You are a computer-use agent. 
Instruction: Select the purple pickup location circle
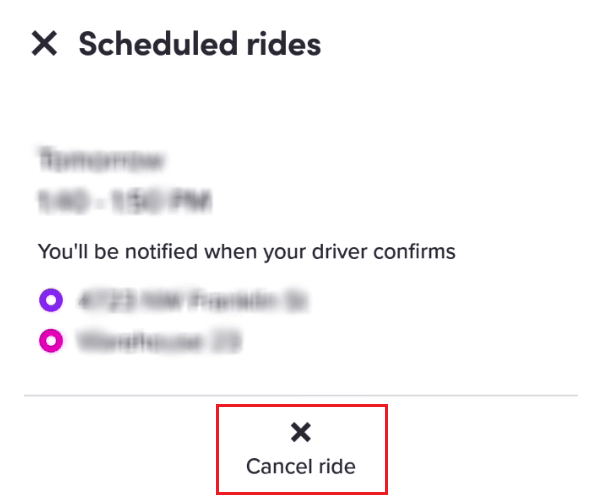(x=51, y=300)
